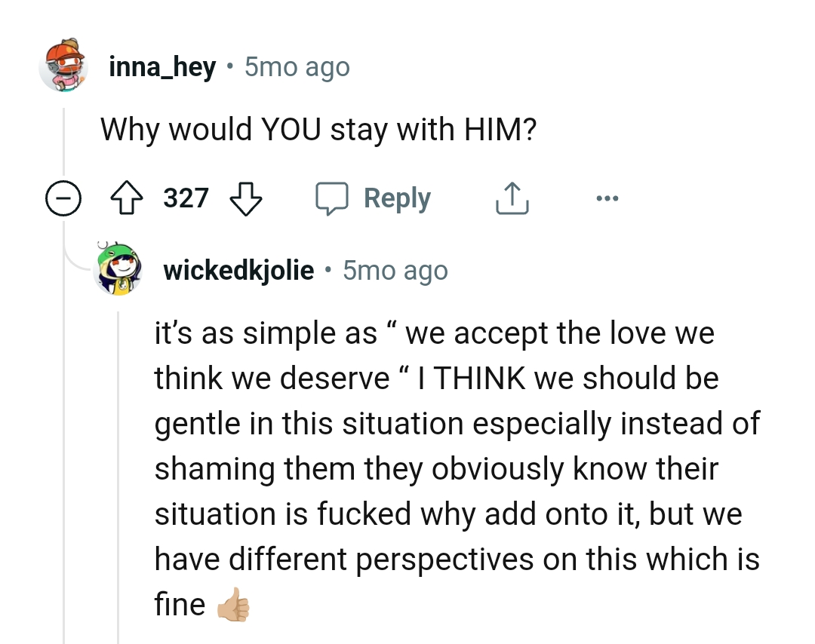Click wickedkjolie's profile avatar
Screen dimensions: 815x644
tap(118, 270)
